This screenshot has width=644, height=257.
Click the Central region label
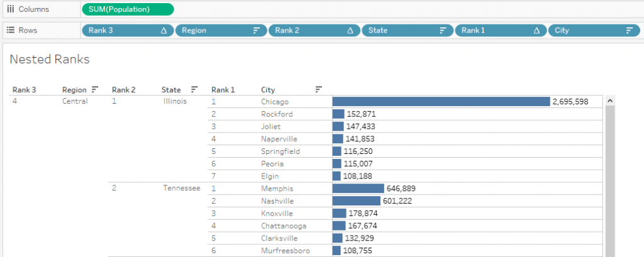(x=75, y=101)
